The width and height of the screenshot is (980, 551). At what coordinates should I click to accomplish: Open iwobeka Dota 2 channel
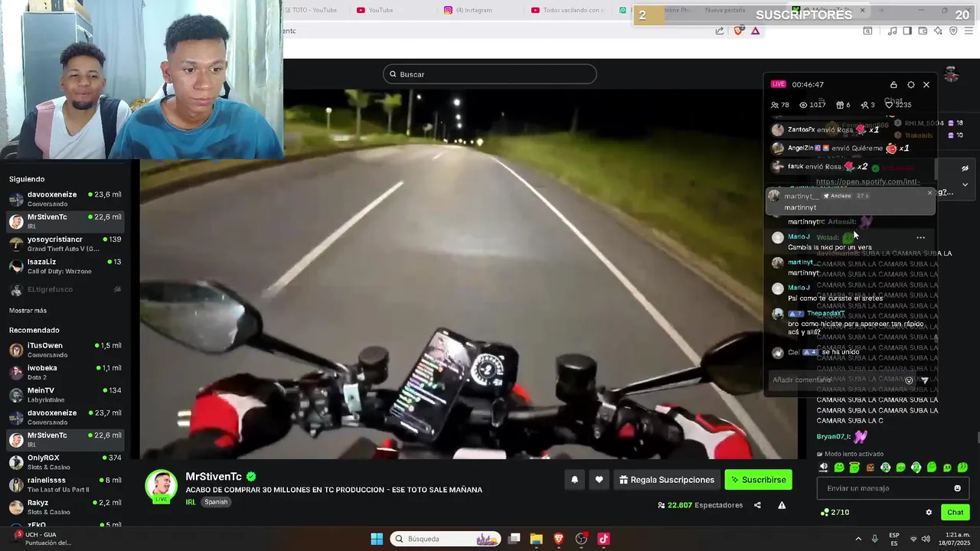pyautogui.click(x=65, y=372)
